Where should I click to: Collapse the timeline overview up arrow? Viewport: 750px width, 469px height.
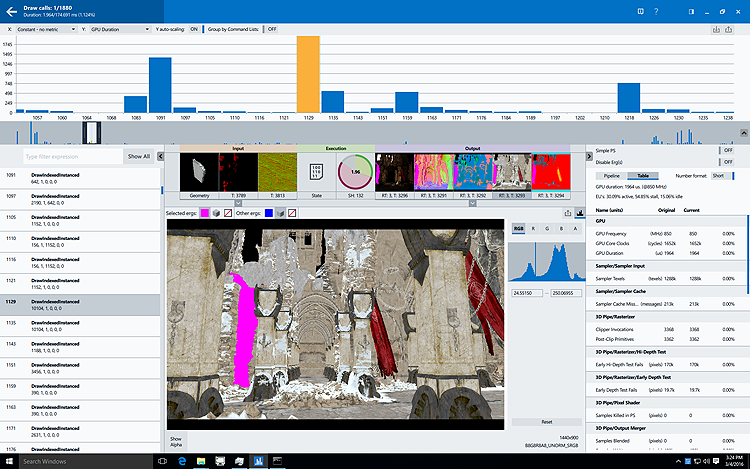point(744,133)
